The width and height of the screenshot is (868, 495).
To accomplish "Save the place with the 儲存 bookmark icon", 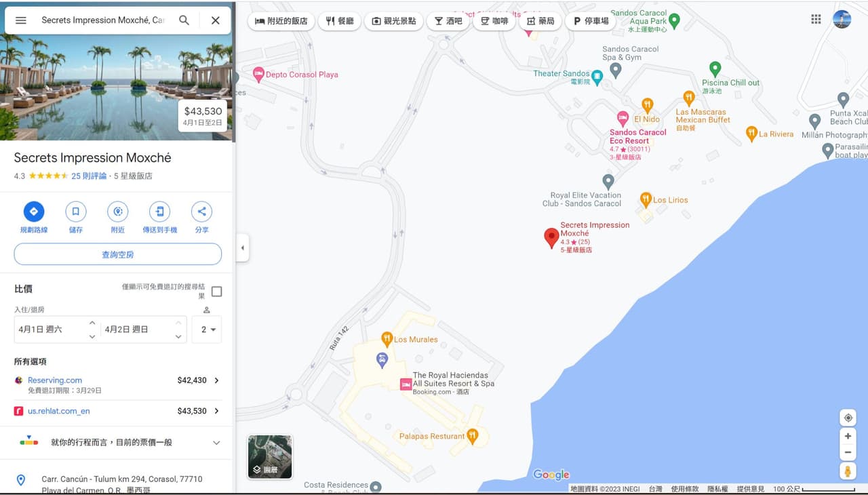I will [76, 212].
